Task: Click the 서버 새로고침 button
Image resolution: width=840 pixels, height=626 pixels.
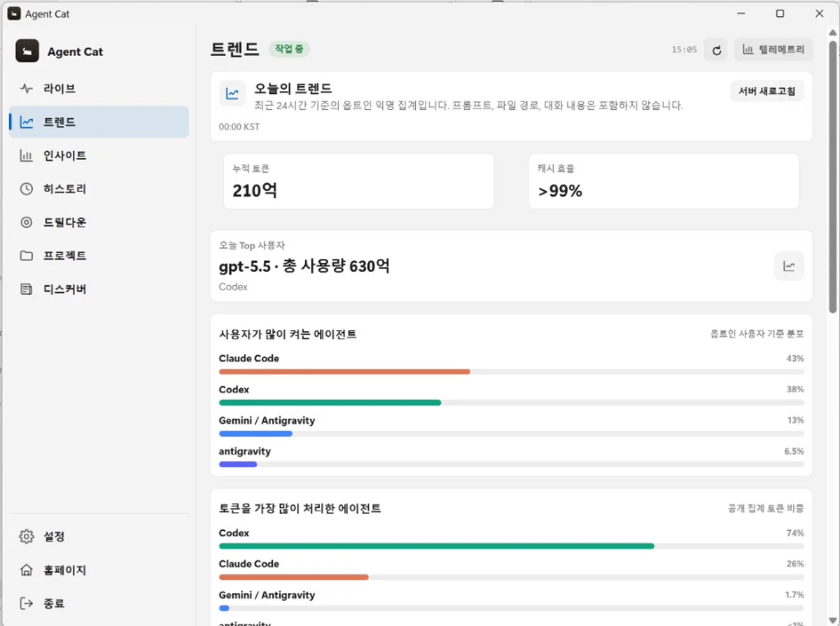Action: click(767, 91)
